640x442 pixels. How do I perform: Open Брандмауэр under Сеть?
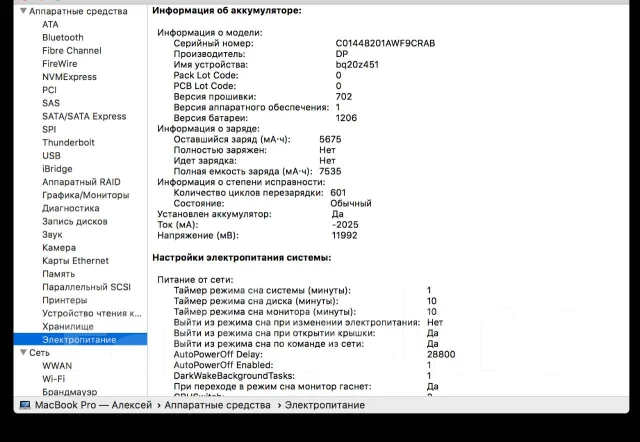coord(70,392)
